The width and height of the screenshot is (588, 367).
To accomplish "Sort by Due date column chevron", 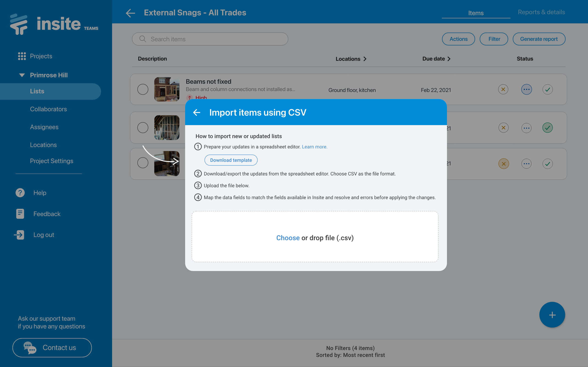I will [x=449, y=59].
